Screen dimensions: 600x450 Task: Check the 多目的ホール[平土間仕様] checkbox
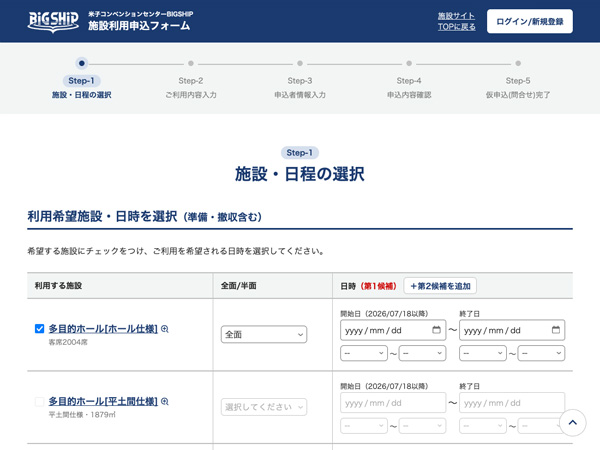point(39,401)
